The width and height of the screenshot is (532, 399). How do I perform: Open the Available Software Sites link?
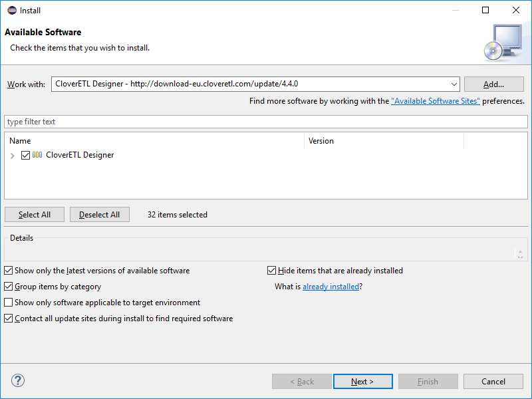click(436, 101)
